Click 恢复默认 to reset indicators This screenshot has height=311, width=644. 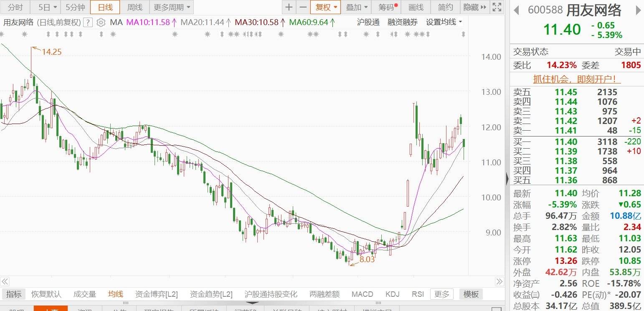(46, 294)
